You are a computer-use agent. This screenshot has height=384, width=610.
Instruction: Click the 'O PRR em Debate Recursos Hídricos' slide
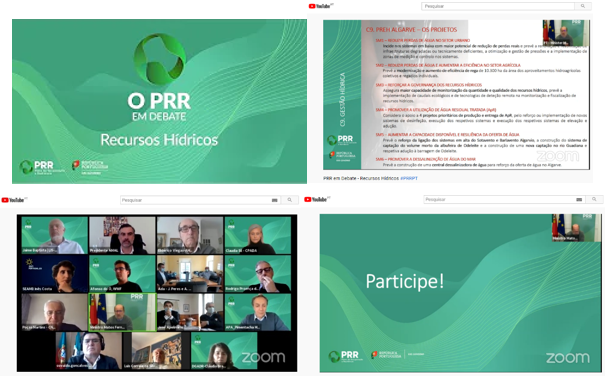pyautogui.click(x=160, y=101)
